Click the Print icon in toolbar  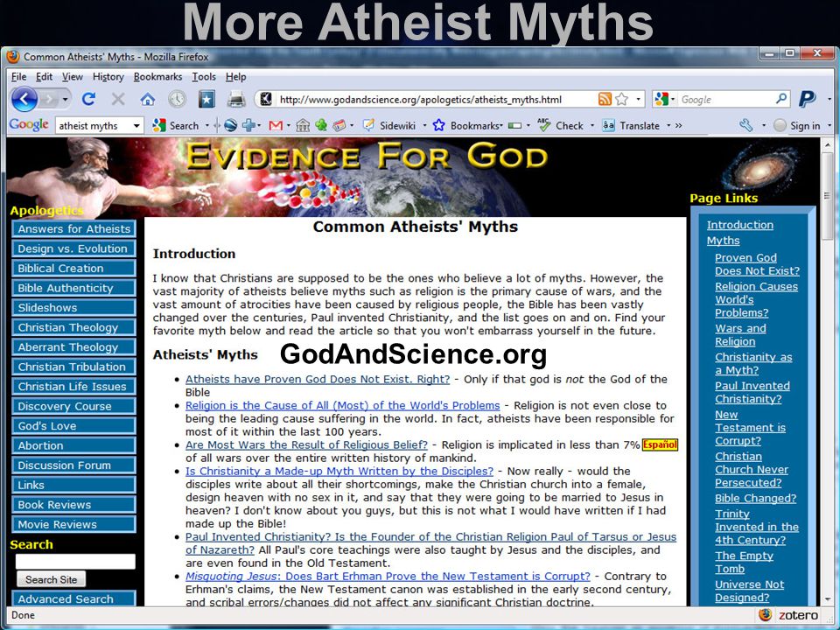click(x=236, y=99)
